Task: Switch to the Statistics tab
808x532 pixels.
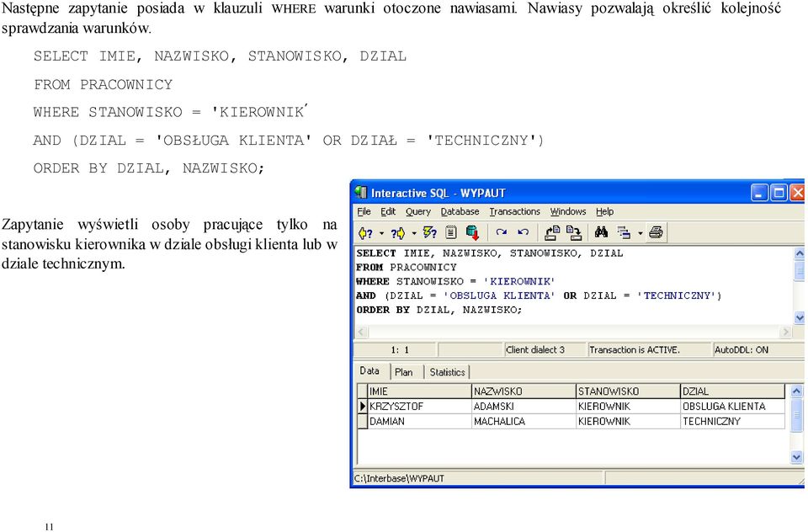Action: click(x=447, y=372)
